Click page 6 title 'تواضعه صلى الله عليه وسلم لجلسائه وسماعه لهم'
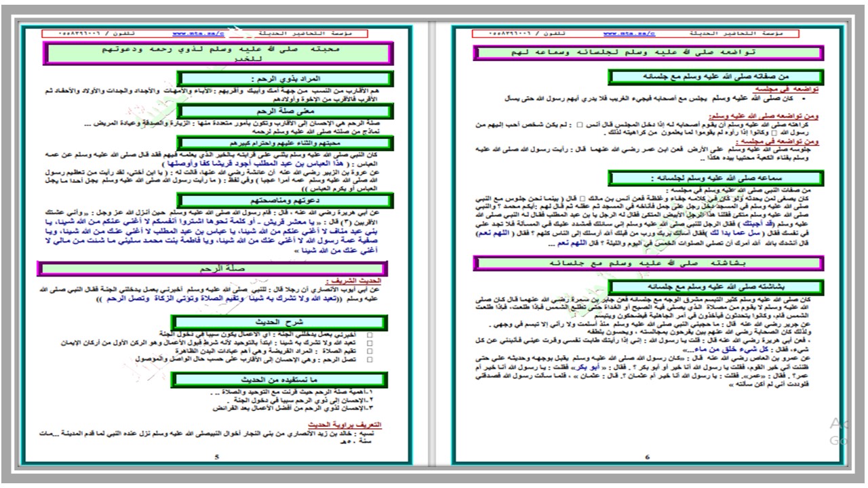The width and height of the screenshot is (868, 488). pyautogui.click(x=648, y=53)
